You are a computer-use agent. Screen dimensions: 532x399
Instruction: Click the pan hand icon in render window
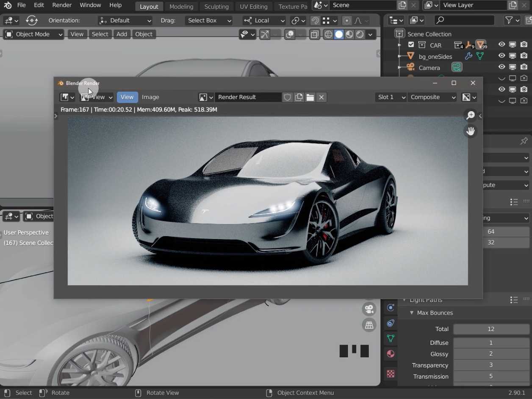pos(471,131)
